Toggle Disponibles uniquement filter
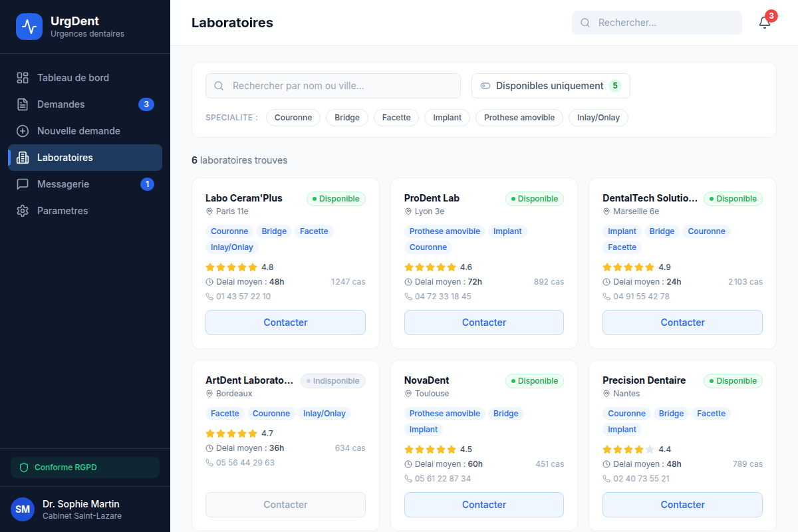Viewport: 798px width, 532px height. (x=551, y=86)
